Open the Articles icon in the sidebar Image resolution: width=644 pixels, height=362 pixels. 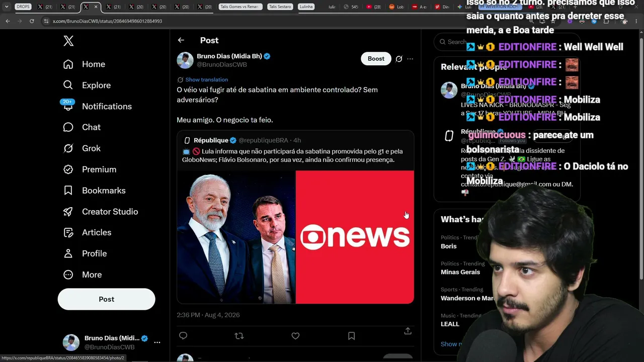68,232
